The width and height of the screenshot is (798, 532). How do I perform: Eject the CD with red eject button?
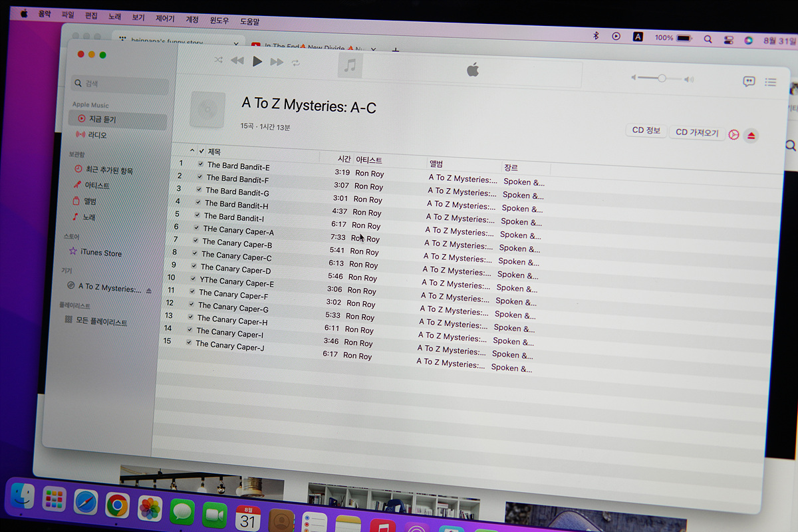click(x=751, y=136)
